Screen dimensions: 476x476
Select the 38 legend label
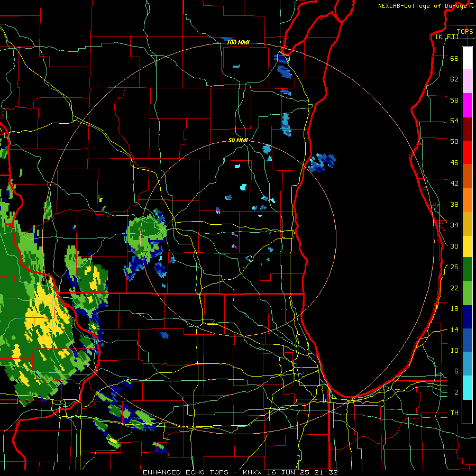(x=454, y=204)
